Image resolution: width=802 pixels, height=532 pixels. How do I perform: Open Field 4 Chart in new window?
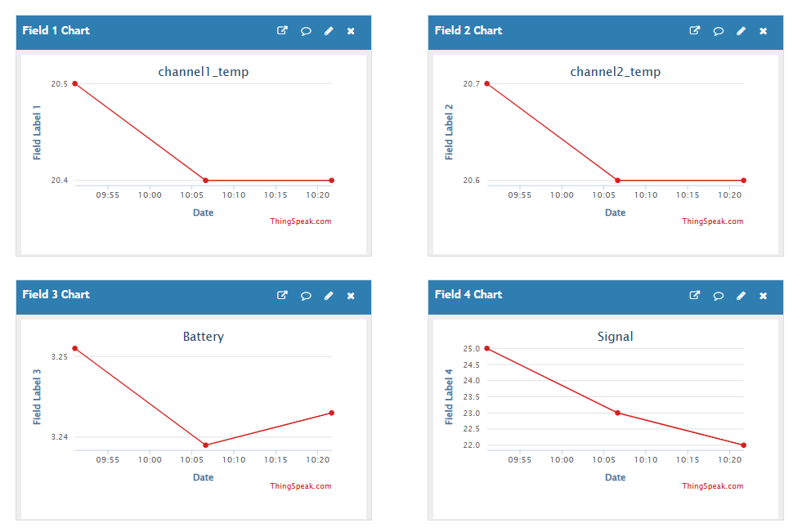pyautogui.click(x=695, y=295)
